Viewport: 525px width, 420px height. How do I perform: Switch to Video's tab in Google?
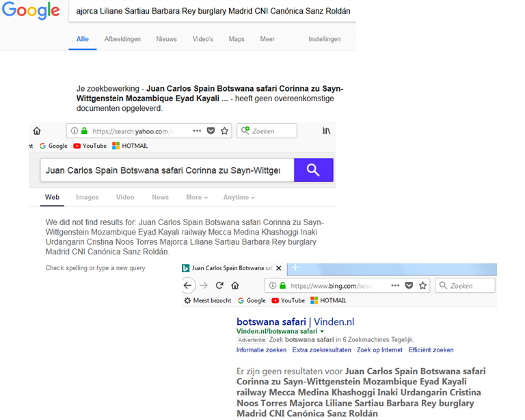point(202,39)
